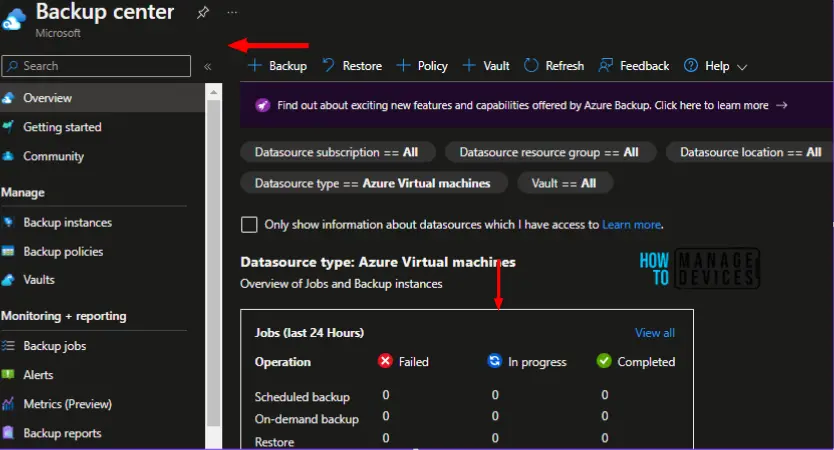Click the Getting started rocket icon
The width and height of the screenshot is (834, 450).
click(8, 127)
